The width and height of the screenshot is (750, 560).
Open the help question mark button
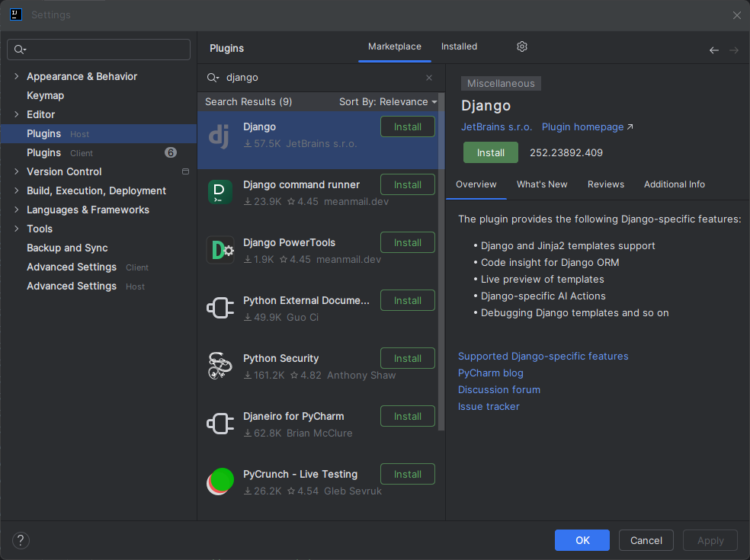[21, 540]
